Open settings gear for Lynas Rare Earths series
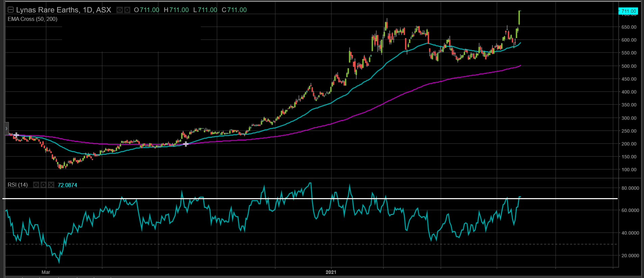Viewport: 644px width, 278px height. [127, 10]
